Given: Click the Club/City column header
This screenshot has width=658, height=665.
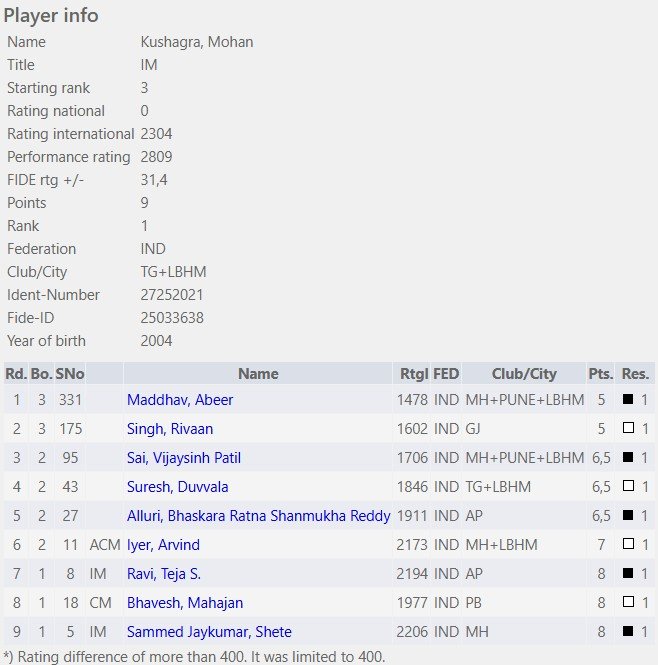Looking at the screenshot, I should click(524, 374).
